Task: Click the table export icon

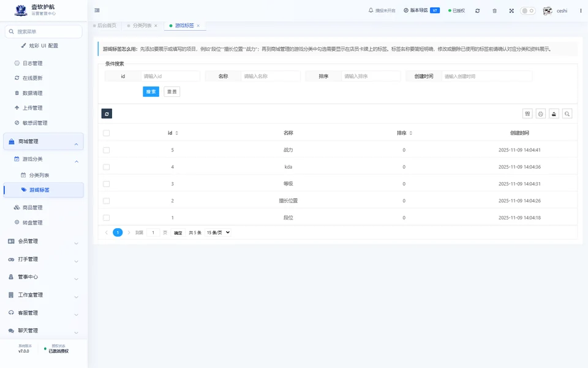Action: (554, 114)
